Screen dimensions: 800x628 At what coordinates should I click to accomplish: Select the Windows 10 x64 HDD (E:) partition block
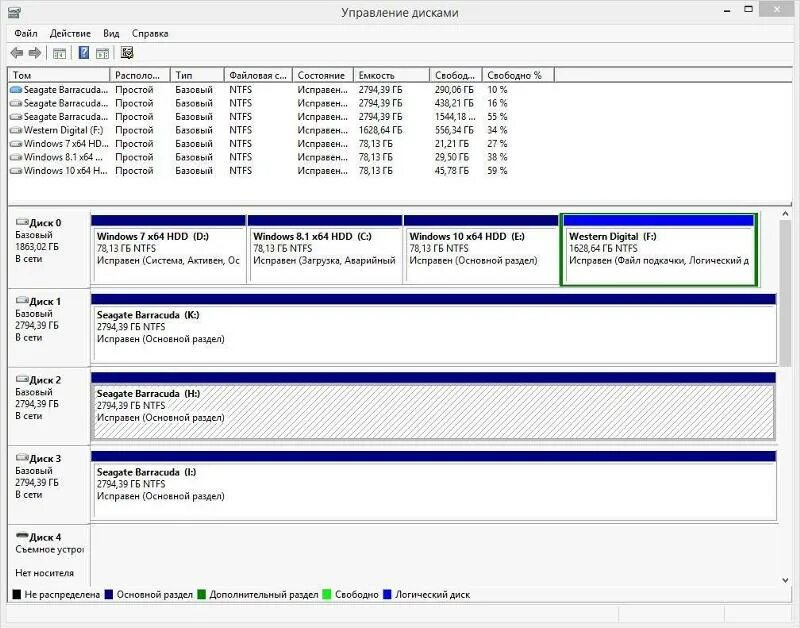481,249
